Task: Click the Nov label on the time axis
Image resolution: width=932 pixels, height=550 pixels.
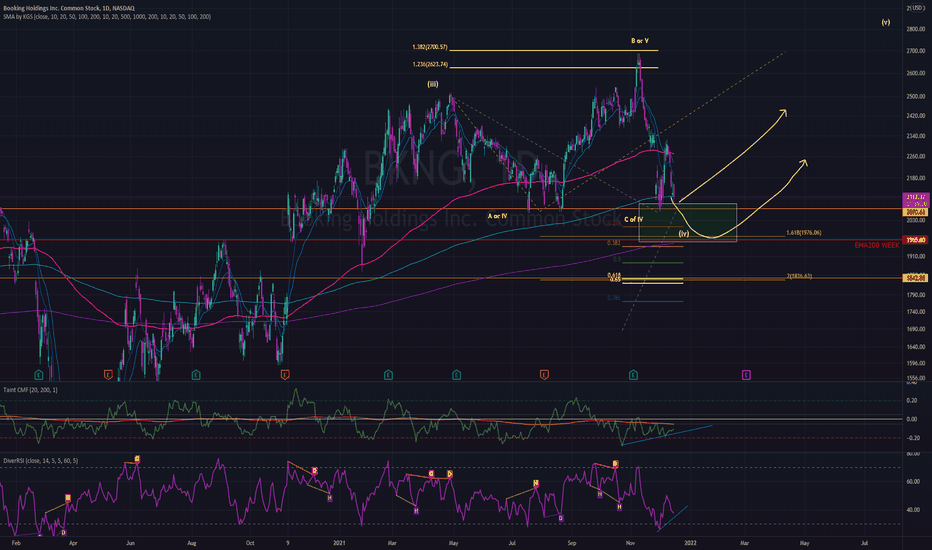Action: coord(631,543)
